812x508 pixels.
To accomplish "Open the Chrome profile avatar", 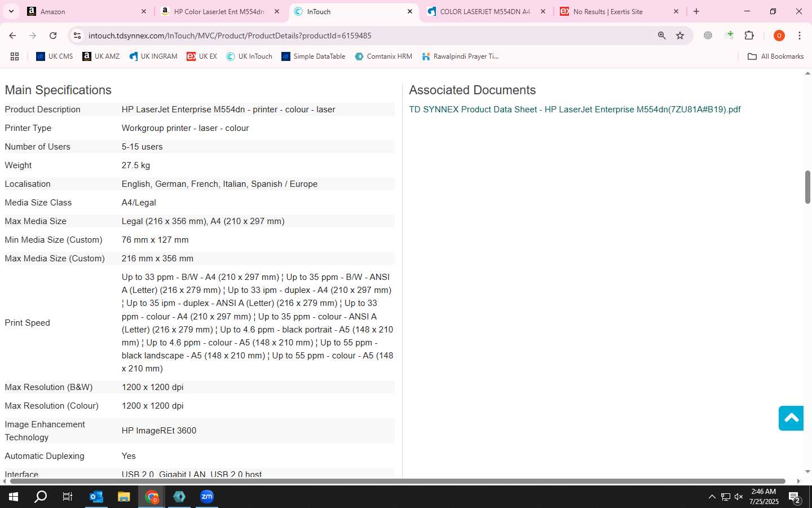I will click(x=779, y=36).
